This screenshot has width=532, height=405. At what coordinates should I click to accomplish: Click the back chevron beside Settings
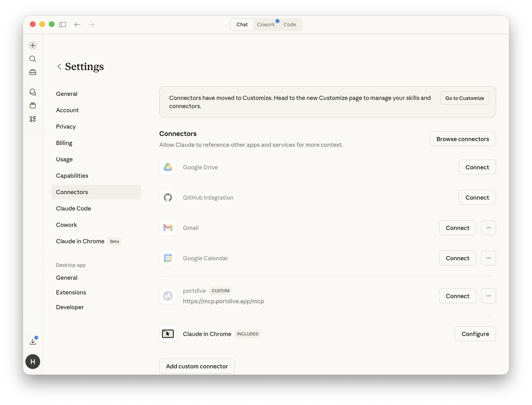[59, 66]
